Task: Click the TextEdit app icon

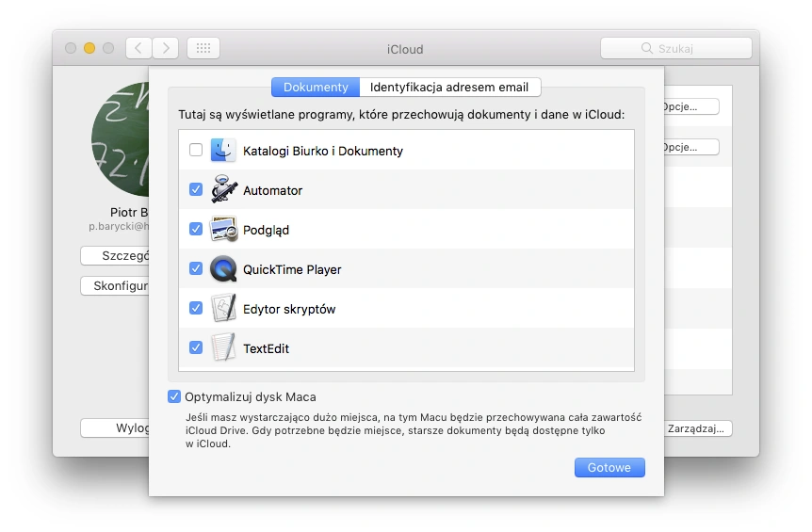Action: pyautogui.click(x=223, y=347)
